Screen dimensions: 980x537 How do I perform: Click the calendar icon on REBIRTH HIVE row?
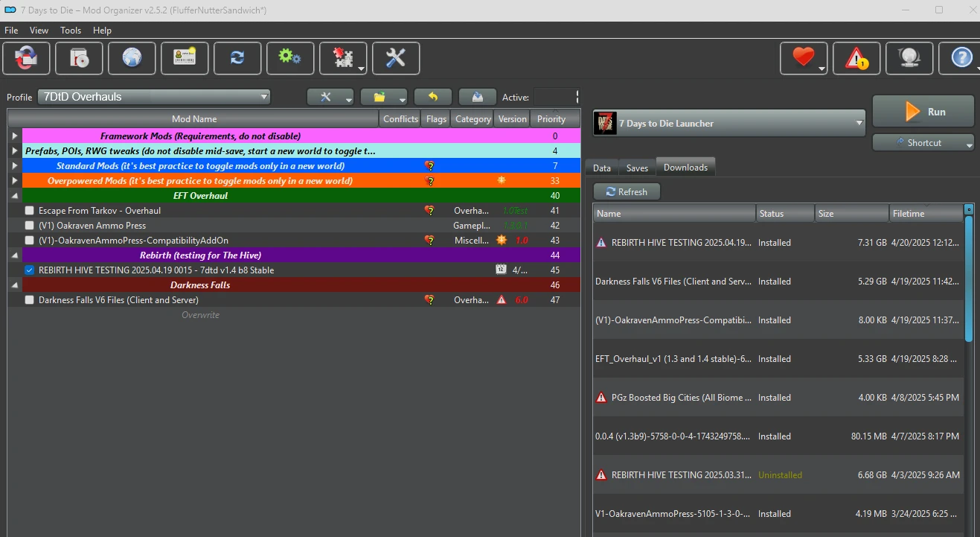(x=502, y=270)
